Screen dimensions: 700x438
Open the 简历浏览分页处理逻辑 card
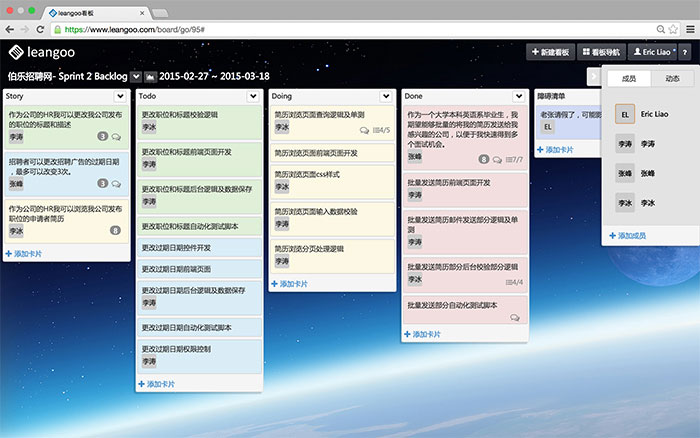332,256
